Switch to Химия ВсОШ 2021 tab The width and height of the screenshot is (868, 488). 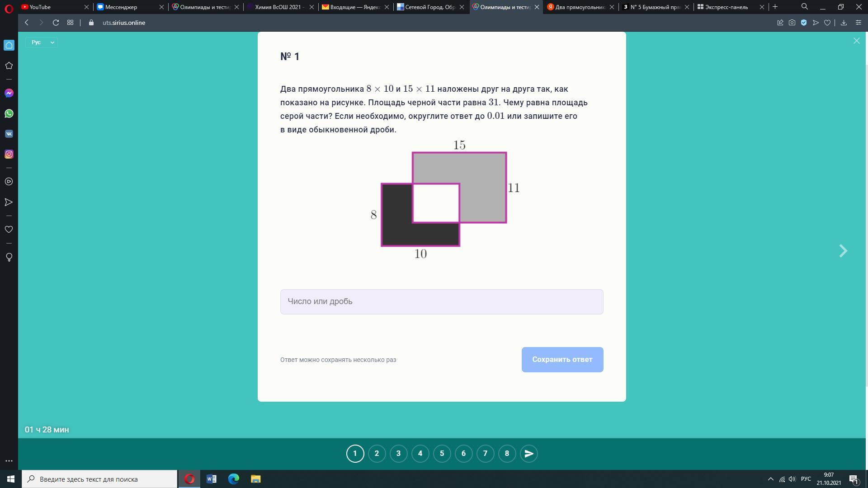tap(279, 7)
